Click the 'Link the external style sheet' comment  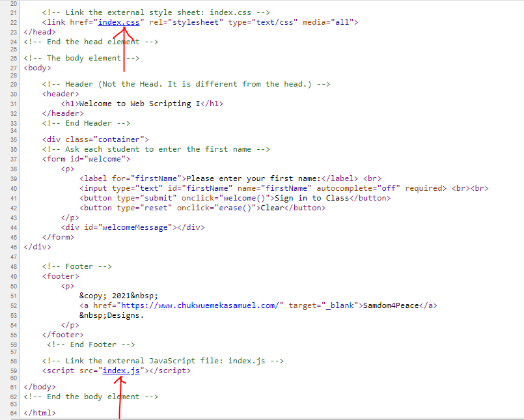(156, 13)
